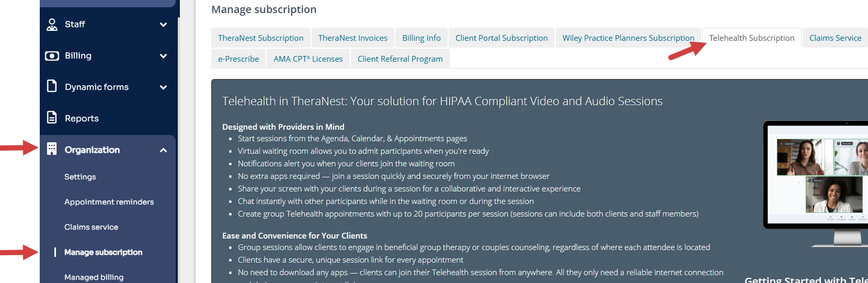Select the Staff label in sidebar
Image resolution: width=868 pixels, height=283 pixels.
(75, 24)
